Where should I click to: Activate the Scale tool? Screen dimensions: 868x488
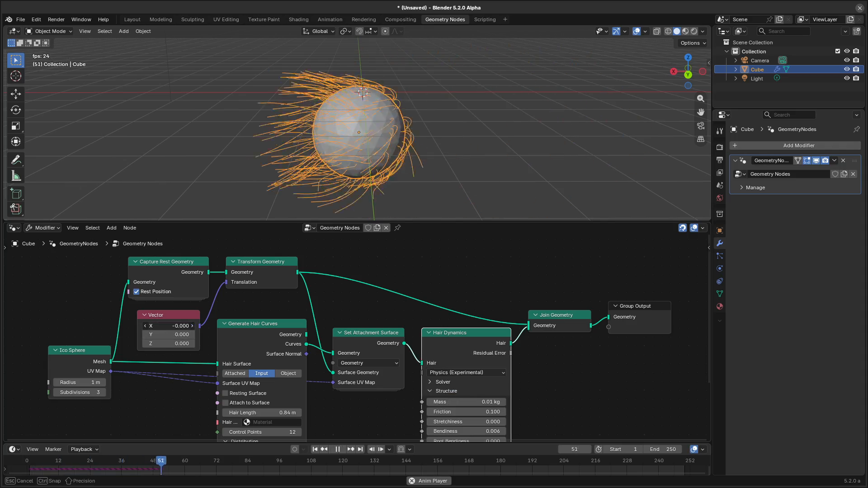[x=16, y=126]
